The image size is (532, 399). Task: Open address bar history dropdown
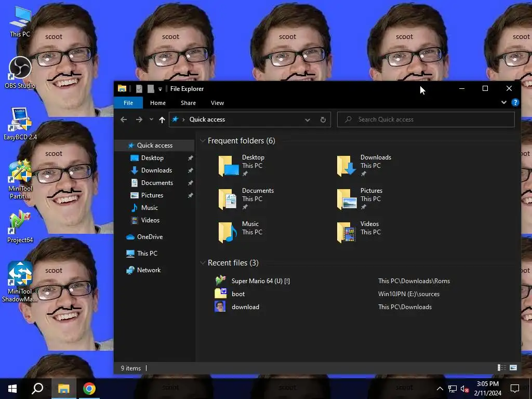(x=308, y=119)
